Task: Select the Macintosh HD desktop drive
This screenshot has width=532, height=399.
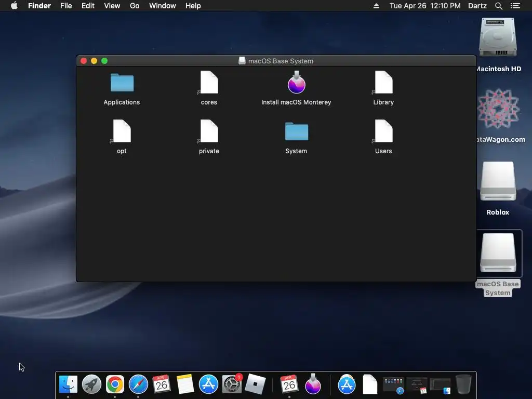Action: (498, 37)
